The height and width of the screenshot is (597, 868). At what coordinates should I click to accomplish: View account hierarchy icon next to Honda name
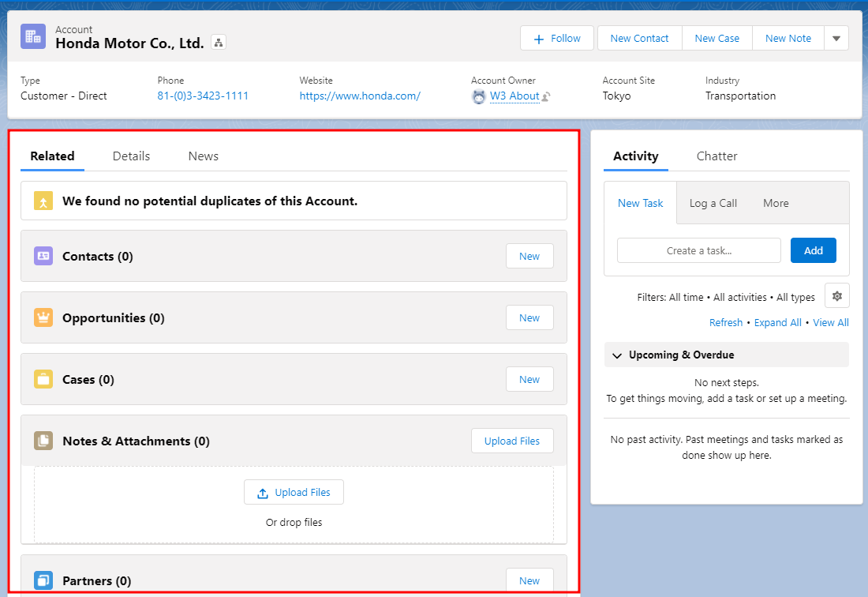tap(219, 43)
